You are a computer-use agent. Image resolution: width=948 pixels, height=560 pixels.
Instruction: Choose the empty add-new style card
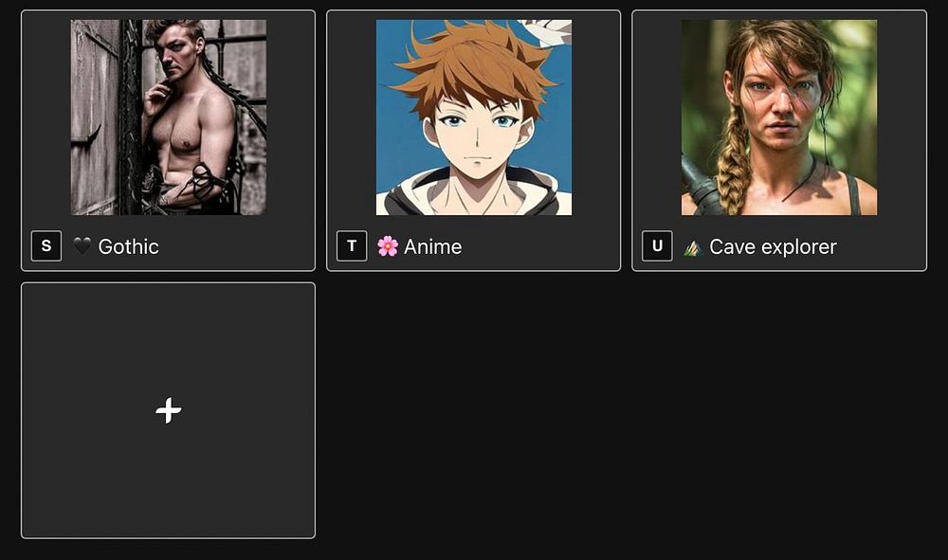pyautogui.click(x=168, y=410)
